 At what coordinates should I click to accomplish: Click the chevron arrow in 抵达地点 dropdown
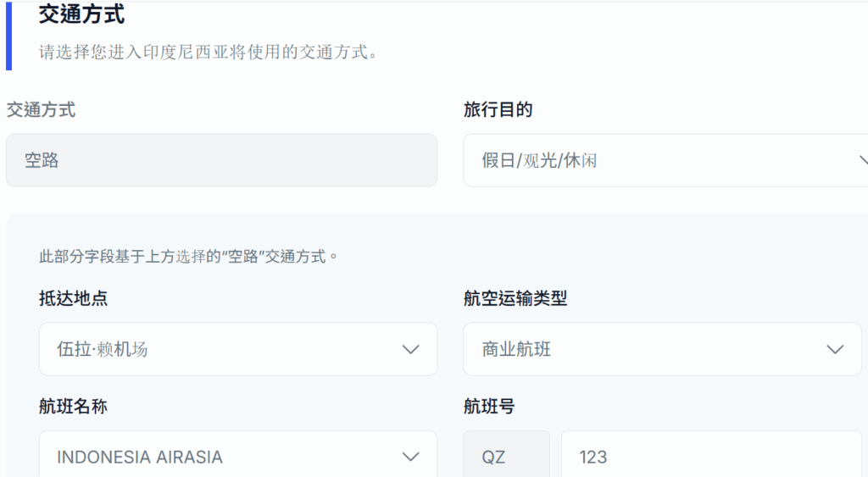tap(411, 349)
